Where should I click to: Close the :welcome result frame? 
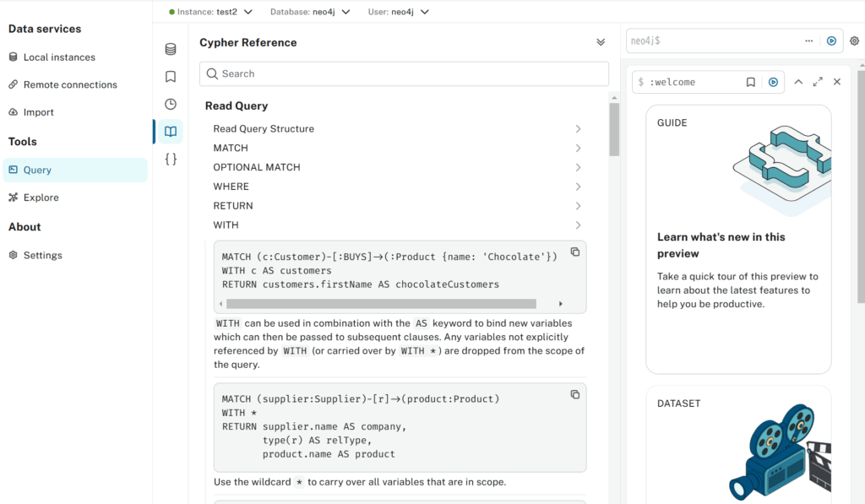coord(837,82)
